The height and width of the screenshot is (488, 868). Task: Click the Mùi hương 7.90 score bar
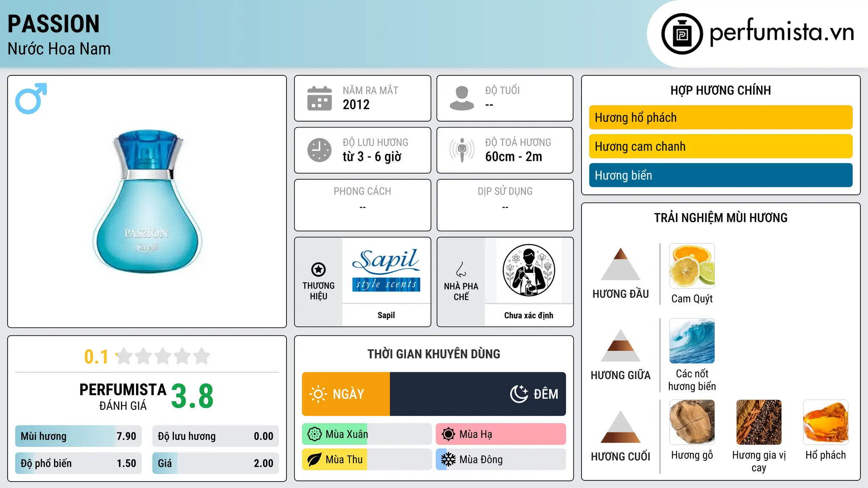pos(78,436)
